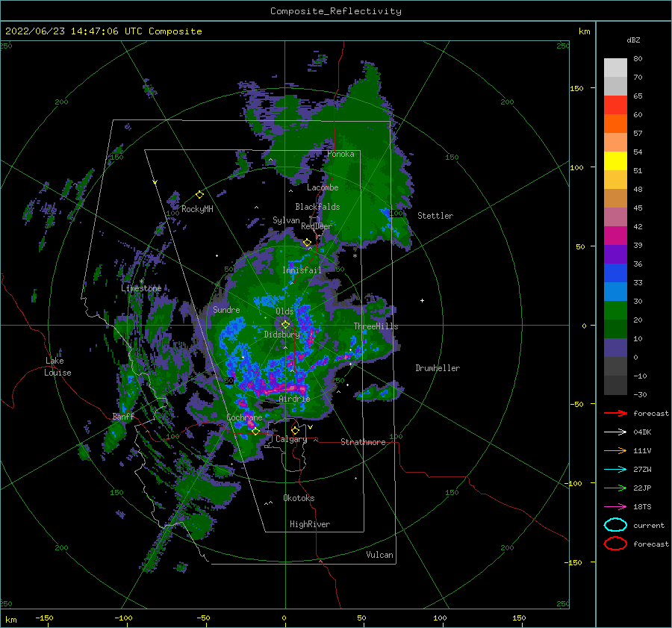Click the Blackfalds city label
The height and width of the screenshot is (628, 672).
coord(317,207)
